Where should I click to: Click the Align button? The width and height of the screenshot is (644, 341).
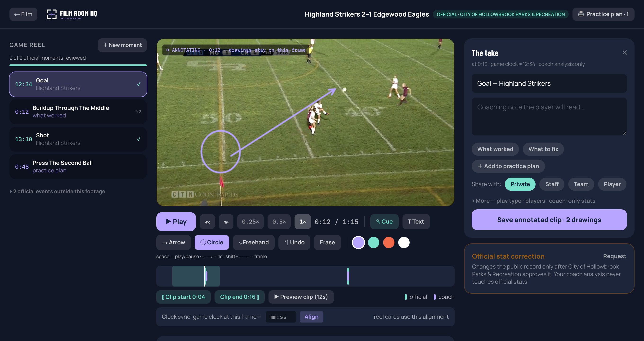pos(312,317)
